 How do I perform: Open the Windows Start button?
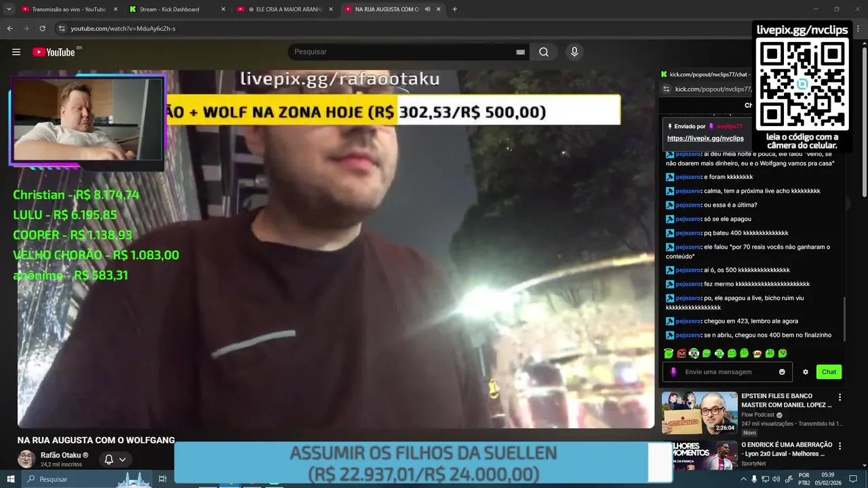pyautogui.click(x=11, y=479)
